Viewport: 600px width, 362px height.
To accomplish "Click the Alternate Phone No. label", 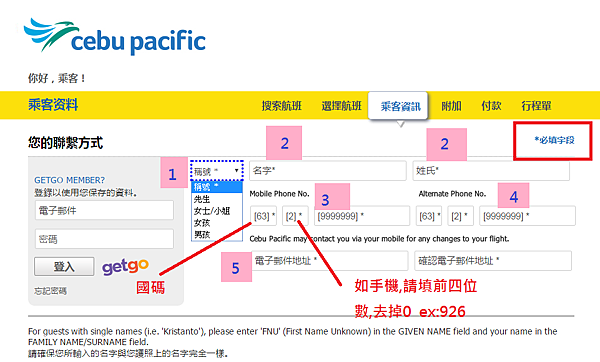I will tap(452, 194).
